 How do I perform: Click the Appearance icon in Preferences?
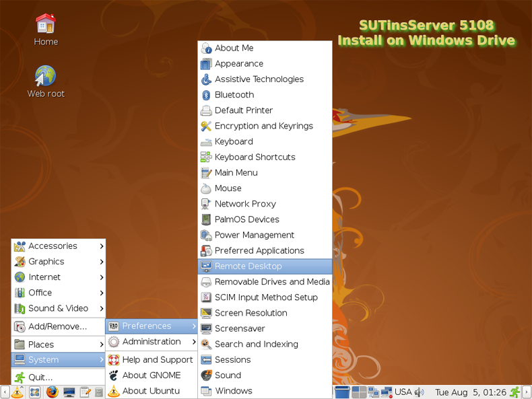click(206, 64)
